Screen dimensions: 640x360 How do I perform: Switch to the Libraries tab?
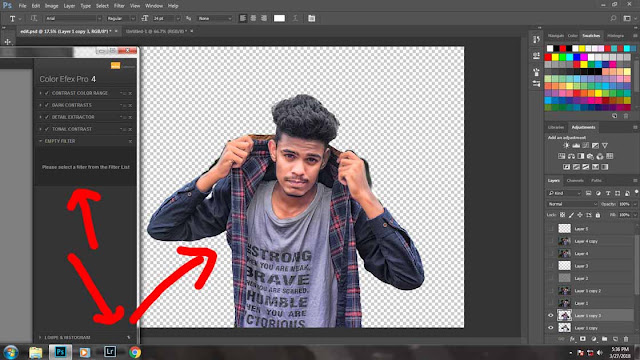coord(556,127)
